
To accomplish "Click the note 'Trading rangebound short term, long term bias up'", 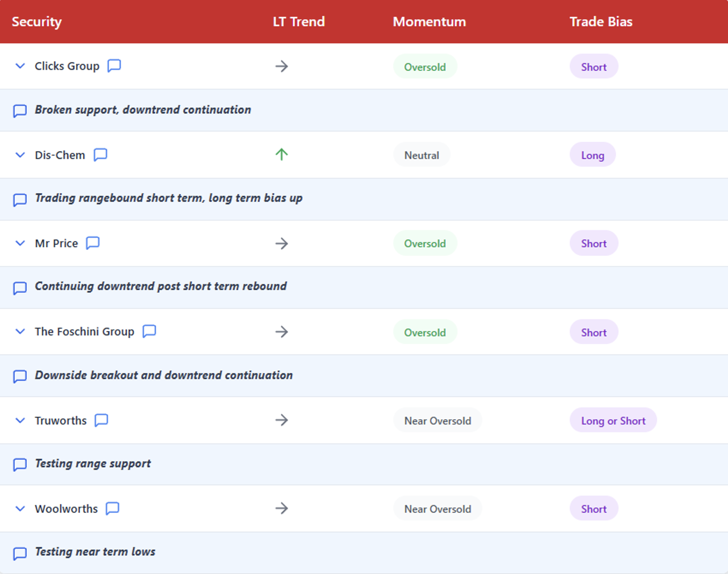I will coord(168,198).
